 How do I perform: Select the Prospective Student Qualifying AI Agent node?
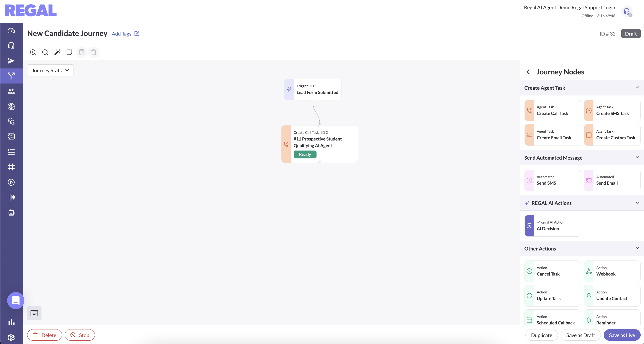point(320,144)
